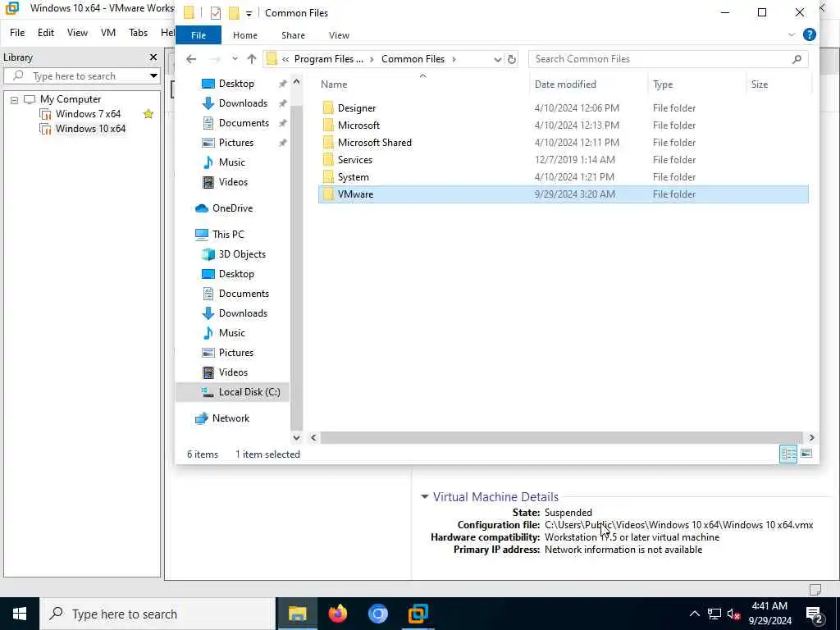Select the System folder row
Viewport: 840px width, 630px height.
(x=563, y=177)
